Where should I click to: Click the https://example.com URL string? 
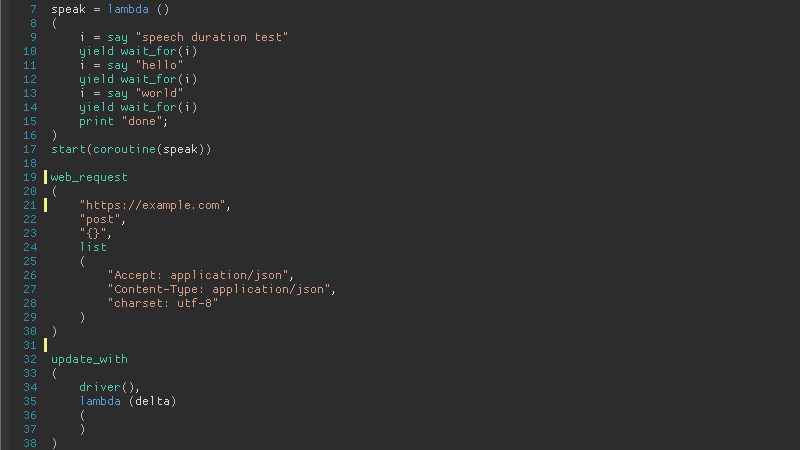[154, 205]
